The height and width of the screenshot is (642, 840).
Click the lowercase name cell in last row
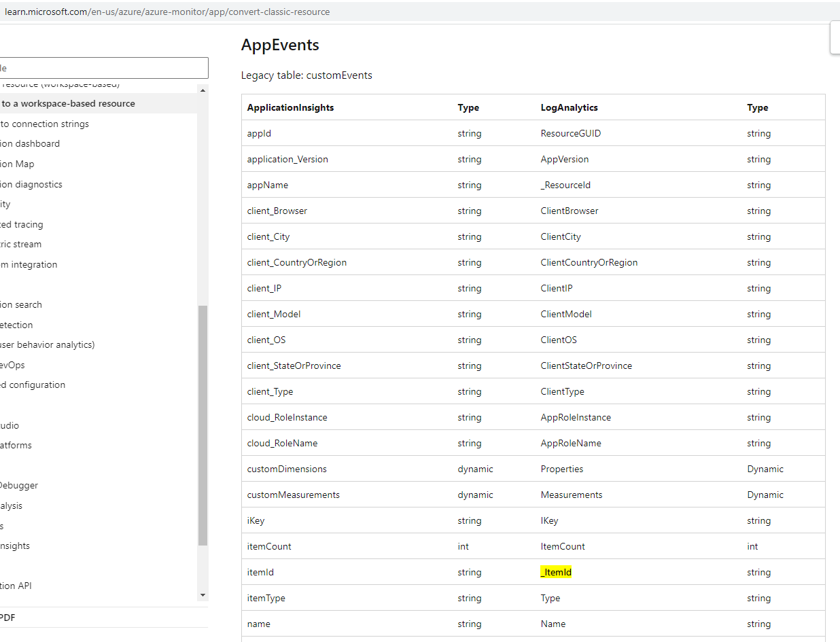[259, 624]
